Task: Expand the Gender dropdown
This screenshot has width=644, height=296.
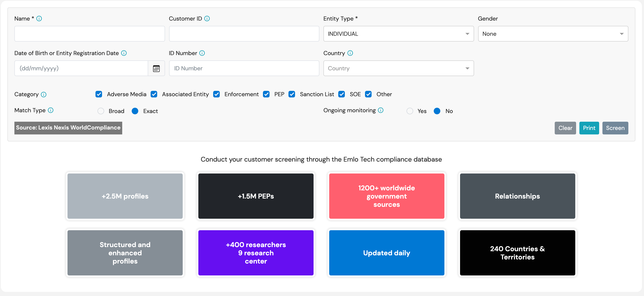Action: 553,34
